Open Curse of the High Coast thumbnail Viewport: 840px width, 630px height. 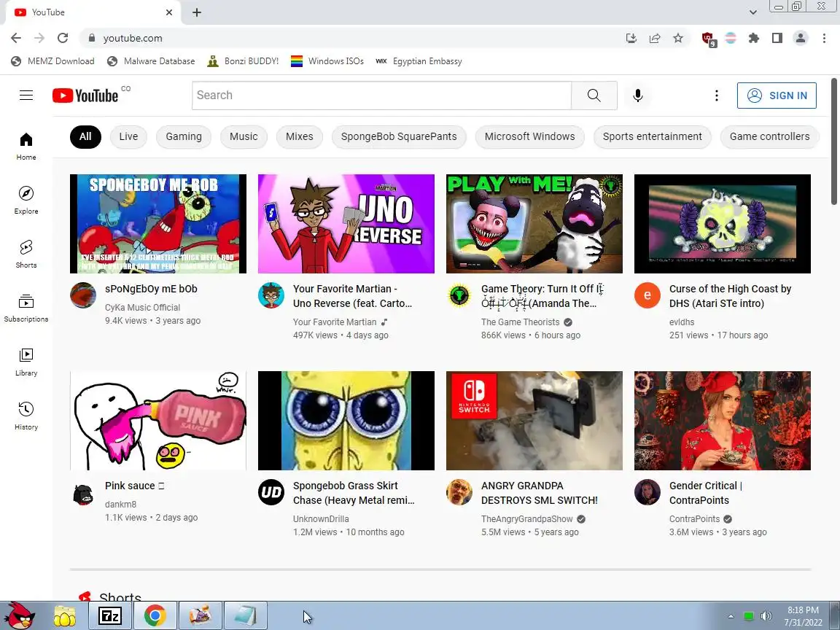coord(722,223)
